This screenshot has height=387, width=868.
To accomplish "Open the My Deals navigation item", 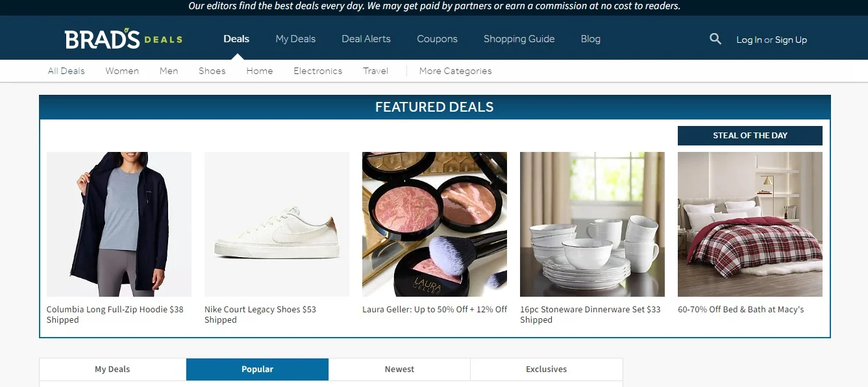I will [x=295, y=39].
